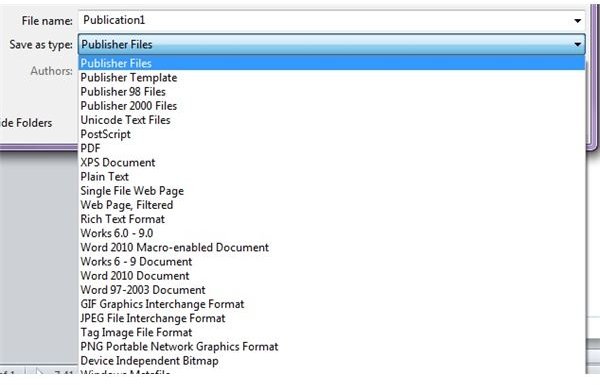This screenshot has height=385, width=600.
Task: Select the PostScript format
Action: pos(332,134)
